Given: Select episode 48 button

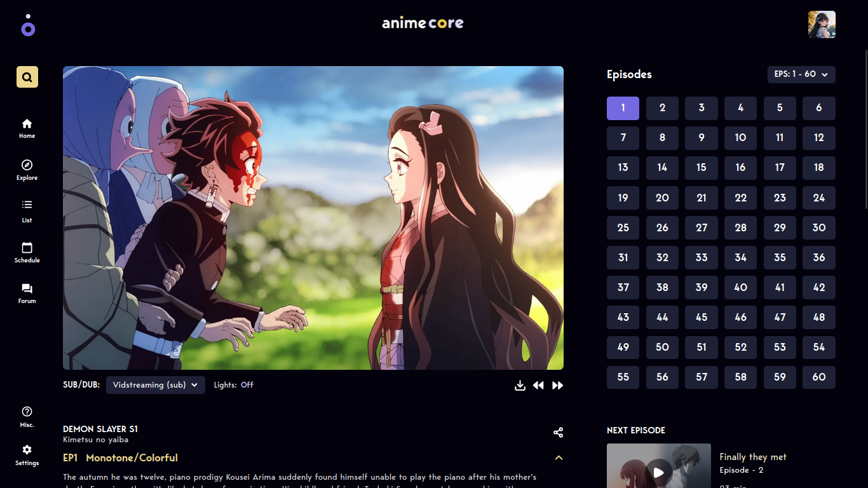Looking at the screenshot, I should tap(819, 317).
